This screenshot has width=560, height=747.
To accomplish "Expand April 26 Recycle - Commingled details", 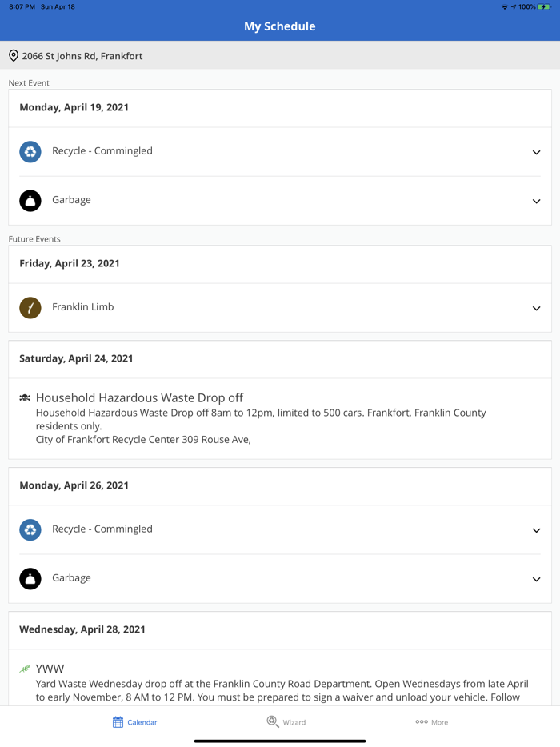I will [536, 530].
